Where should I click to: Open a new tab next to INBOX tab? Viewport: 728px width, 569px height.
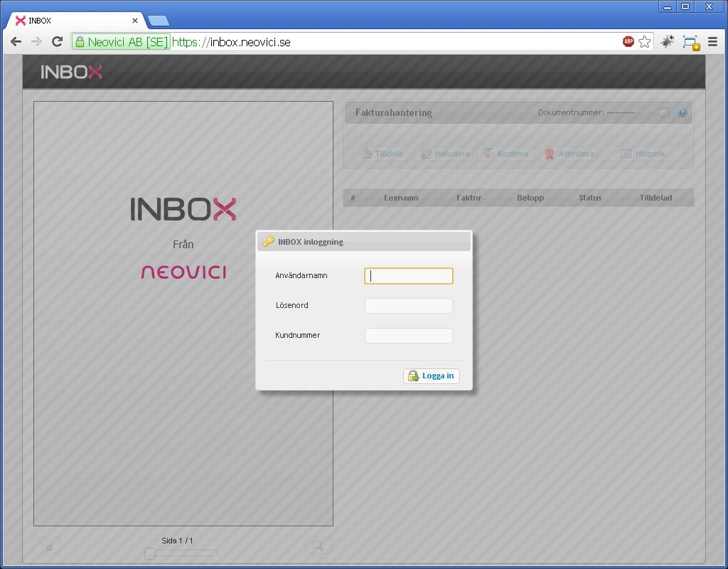(158, 21)
